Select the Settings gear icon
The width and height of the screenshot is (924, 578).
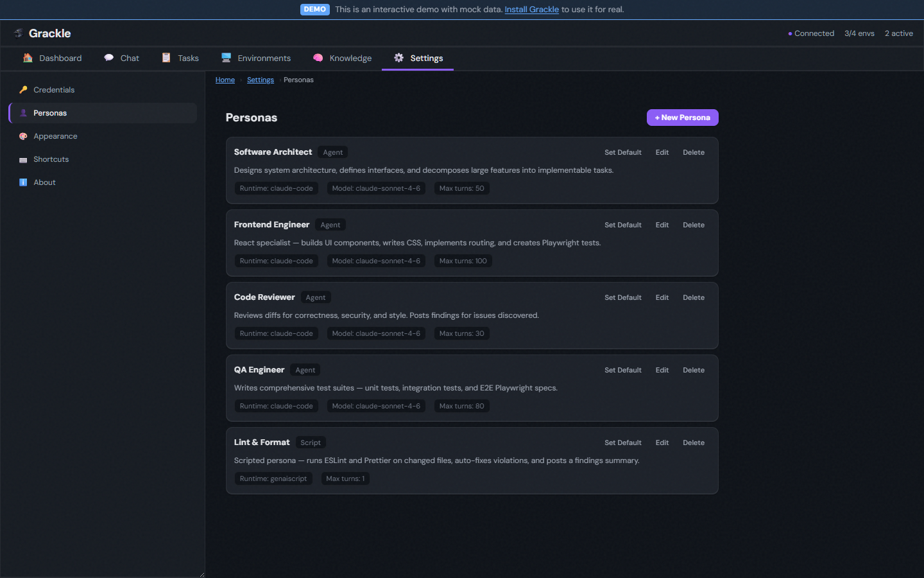(399, 58)
